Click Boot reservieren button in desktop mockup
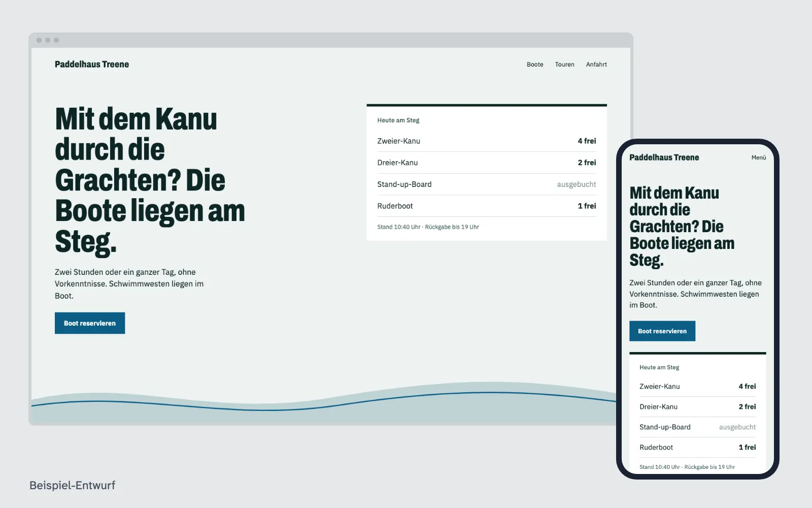Image resolution: width=812 pixels, height=508 pixels. coord(90,323)
